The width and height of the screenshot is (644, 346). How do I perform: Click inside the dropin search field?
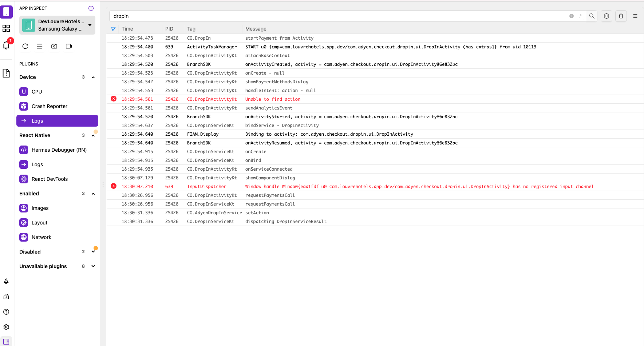pos(255,16)
